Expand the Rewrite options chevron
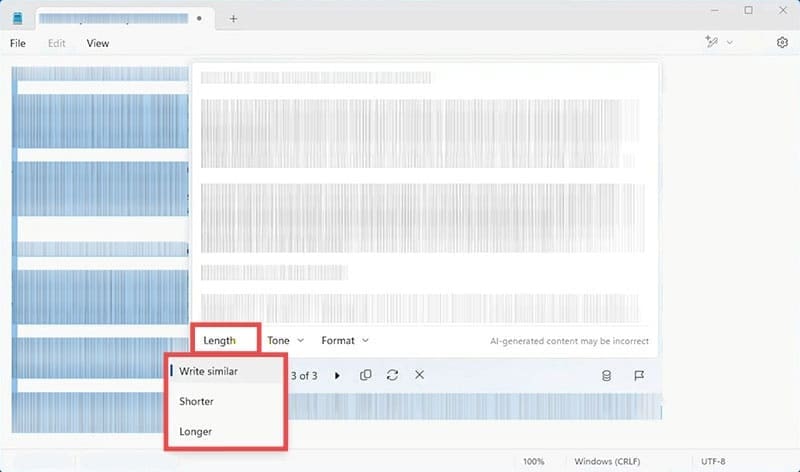Screen dimensions: 800x472 (x=730, y=42)
